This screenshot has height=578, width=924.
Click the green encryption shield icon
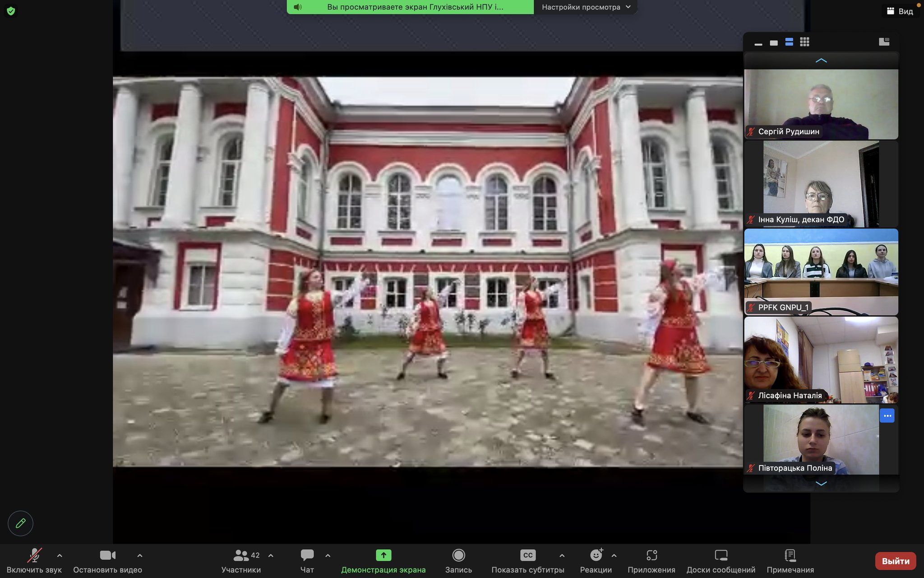coord(11,11)
